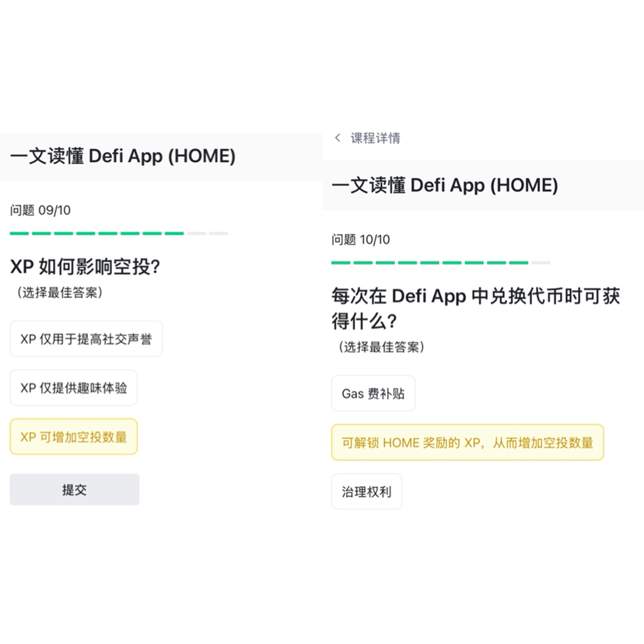Choose the 治理权利 option
Viewport: 644px width, 644px height.
pos(366,492)
